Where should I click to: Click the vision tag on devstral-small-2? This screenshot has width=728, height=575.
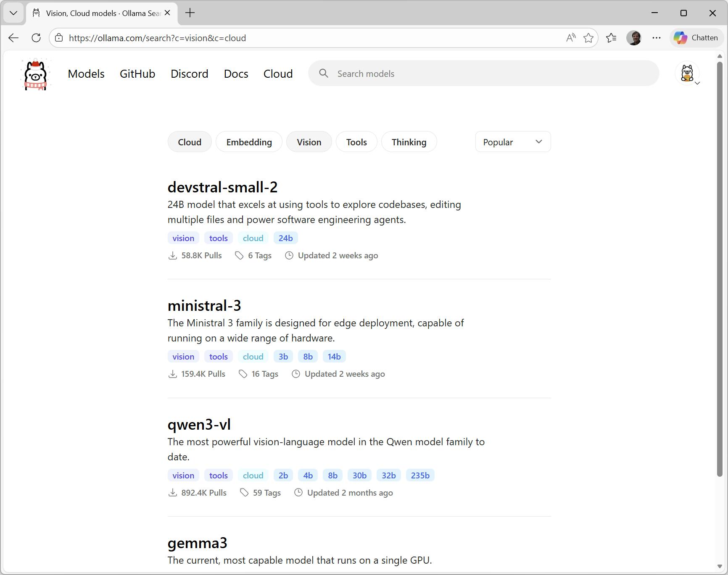[x=183, y=238]
